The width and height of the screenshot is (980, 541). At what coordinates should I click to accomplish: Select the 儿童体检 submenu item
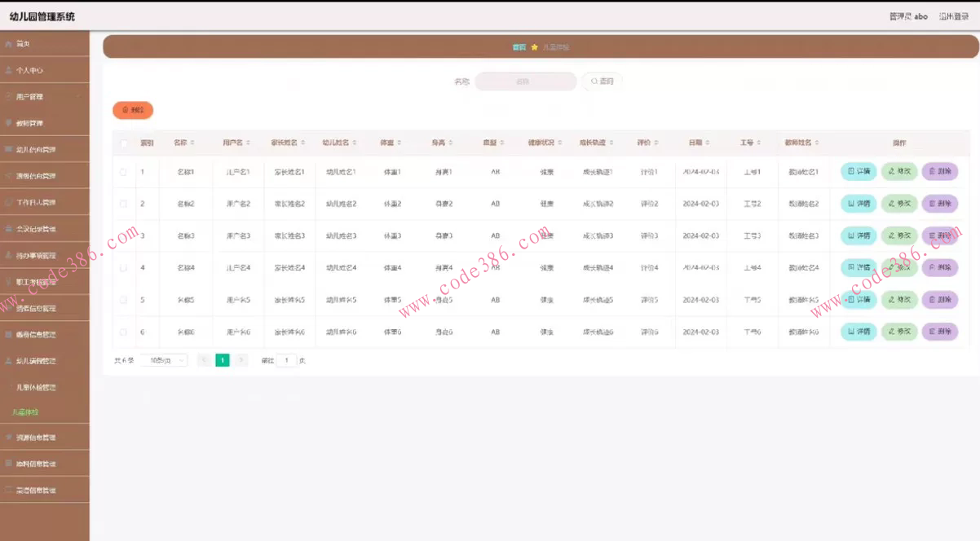(x=25, y=412)
